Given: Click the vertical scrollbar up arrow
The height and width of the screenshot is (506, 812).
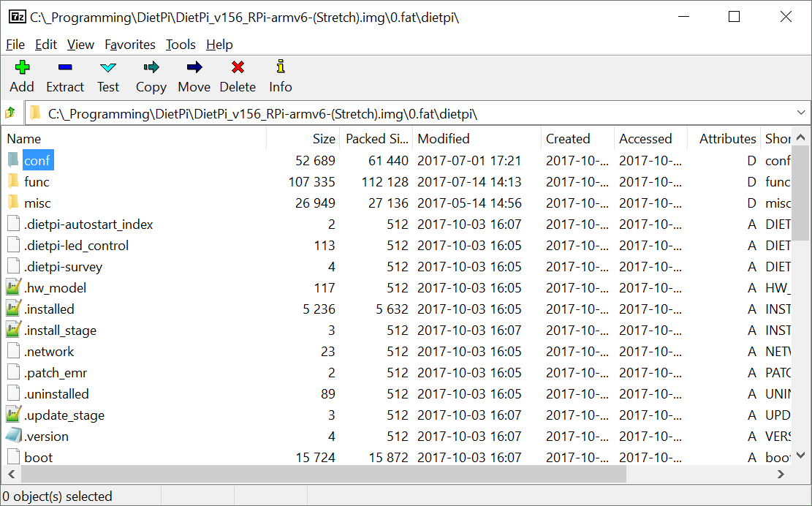Looking at the screenshot, I should click(x=800, y=137).
